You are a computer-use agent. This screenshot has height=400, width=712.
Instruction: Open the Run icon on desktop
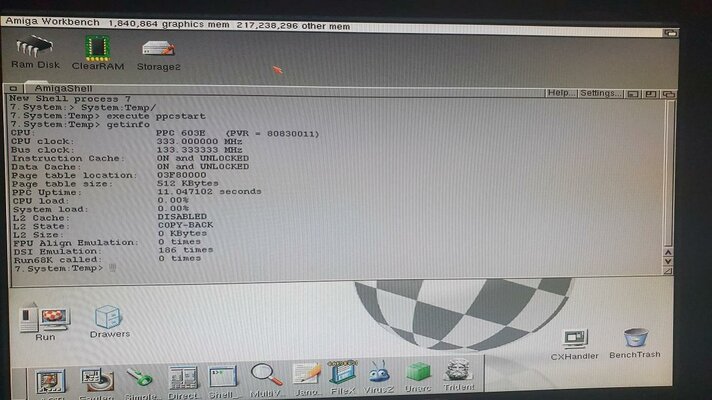click(44, 318)
